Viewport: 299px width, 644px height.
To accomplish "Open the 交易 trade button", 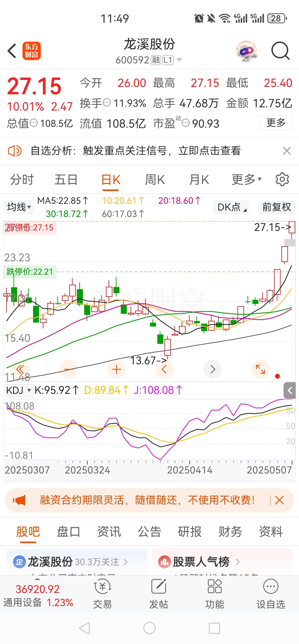I will point(102,594).
